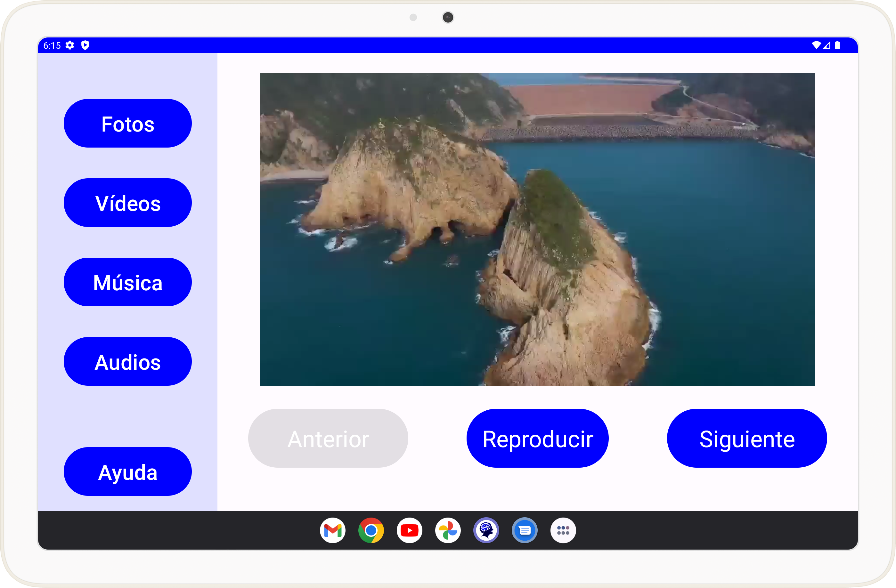Viewport: 896px width, 588px height.
Task: Tap the battery status icon
Action: coord(837,45)
